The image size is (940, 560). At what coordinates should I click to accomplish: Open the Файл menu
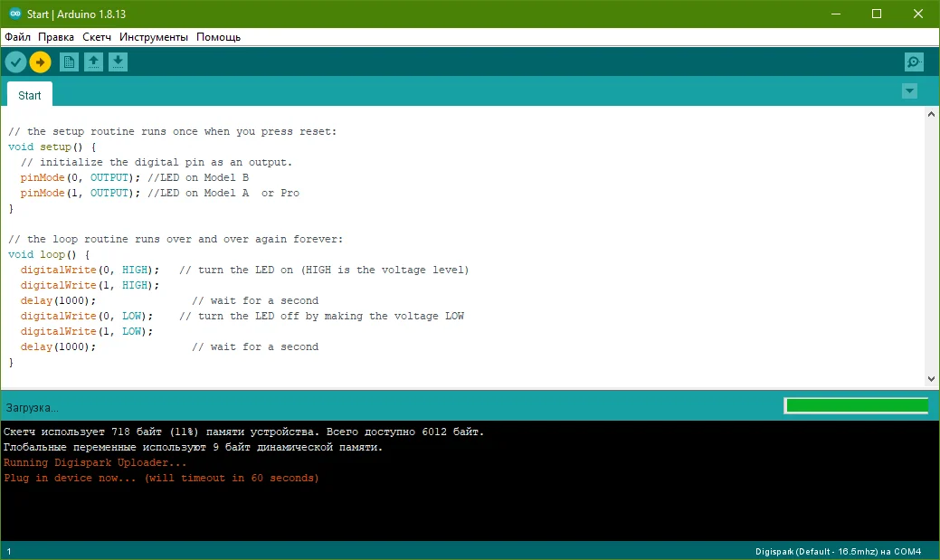click(x=17, y=37)
